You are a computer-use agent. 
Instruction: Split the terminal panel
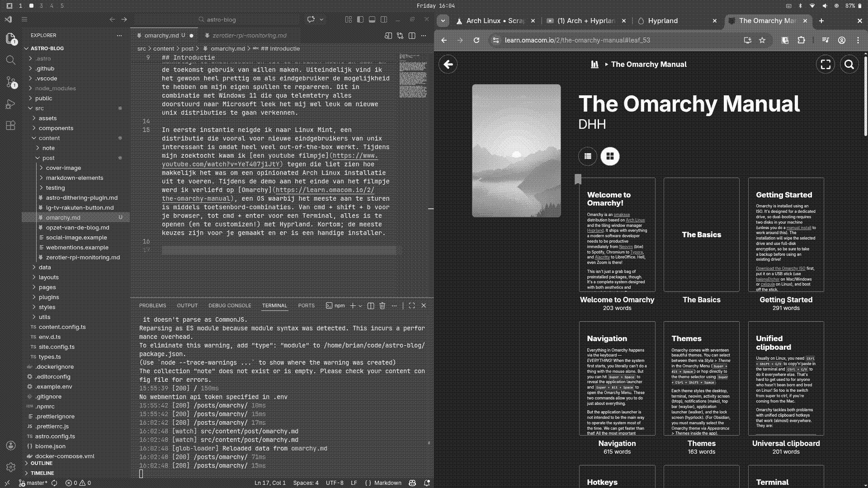(x=371, y=305)
